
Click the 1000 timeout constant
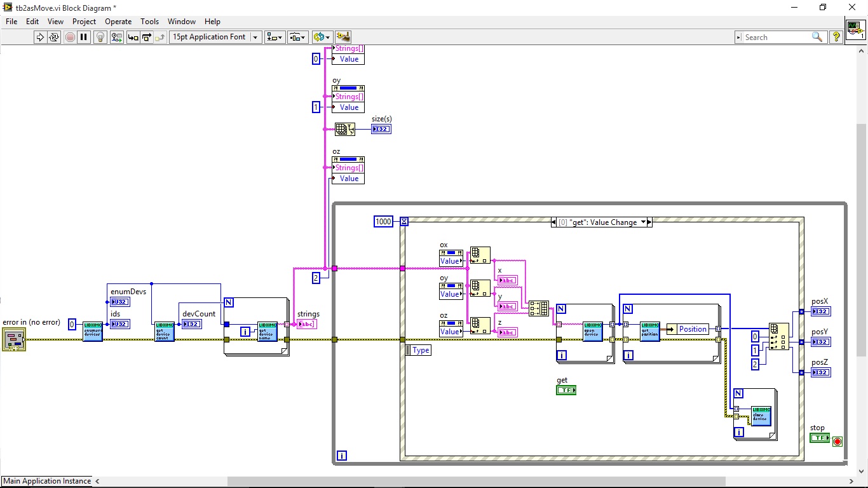pos(383,222)
